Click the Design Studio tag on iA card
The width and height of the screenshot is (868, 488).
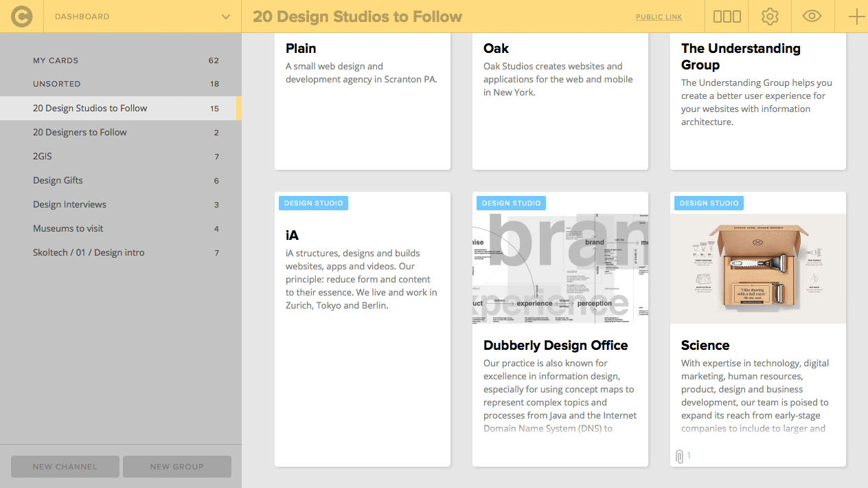314,203
